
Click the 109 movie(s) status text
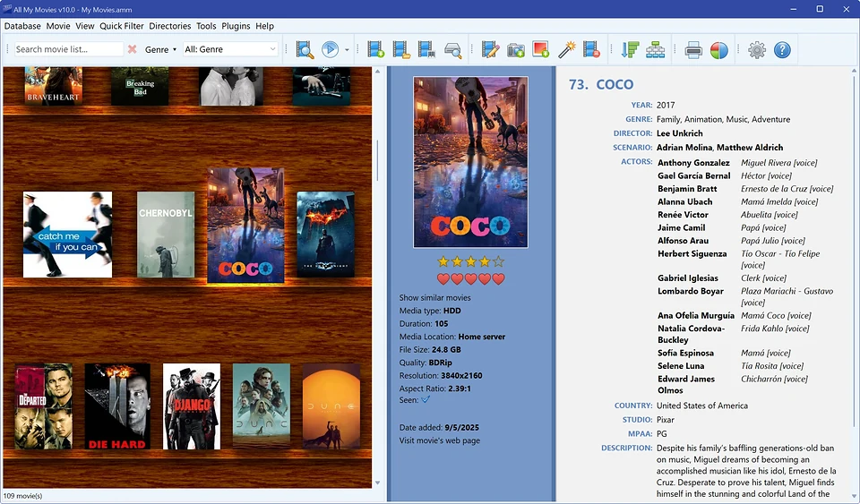pyautogui.click(x=22, y=496)
